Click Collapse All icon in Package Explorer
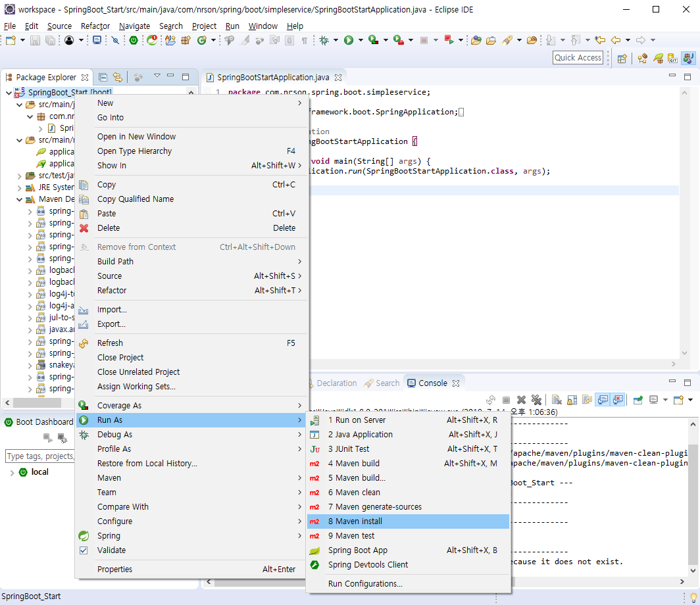The height and width of the screenshot is (605, 700). (103, 77)
